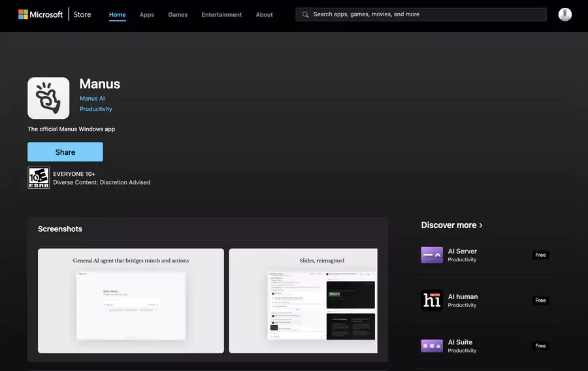Click the AI human app icon
The image size is (588, 371).
click(x=432, y=300)
